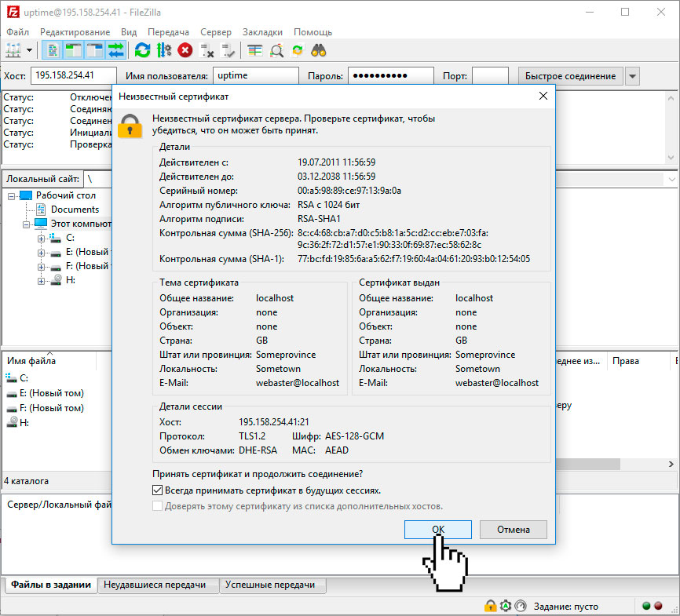Toggle the message log display icon

(x=52, y=50)
